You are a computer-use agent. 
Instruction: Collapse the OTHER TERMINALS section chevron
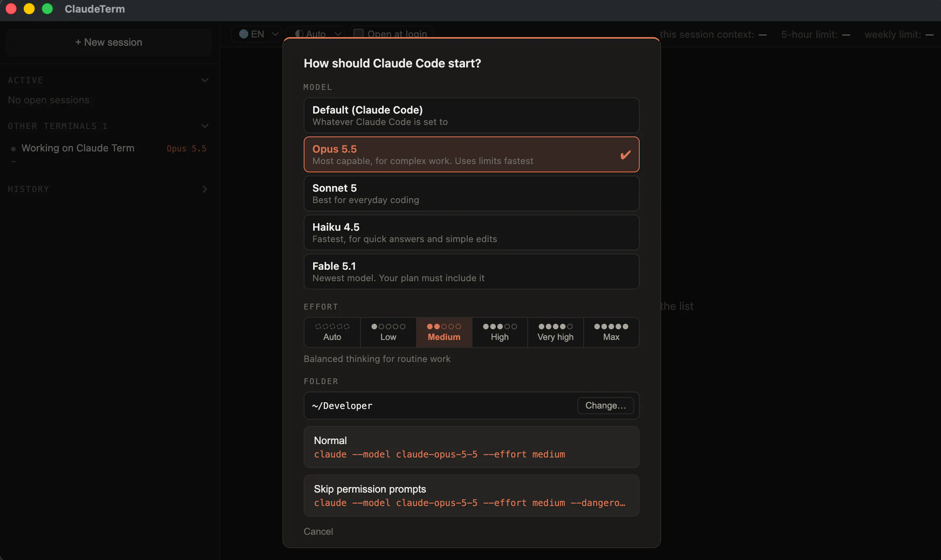click(x=205, y=126)
